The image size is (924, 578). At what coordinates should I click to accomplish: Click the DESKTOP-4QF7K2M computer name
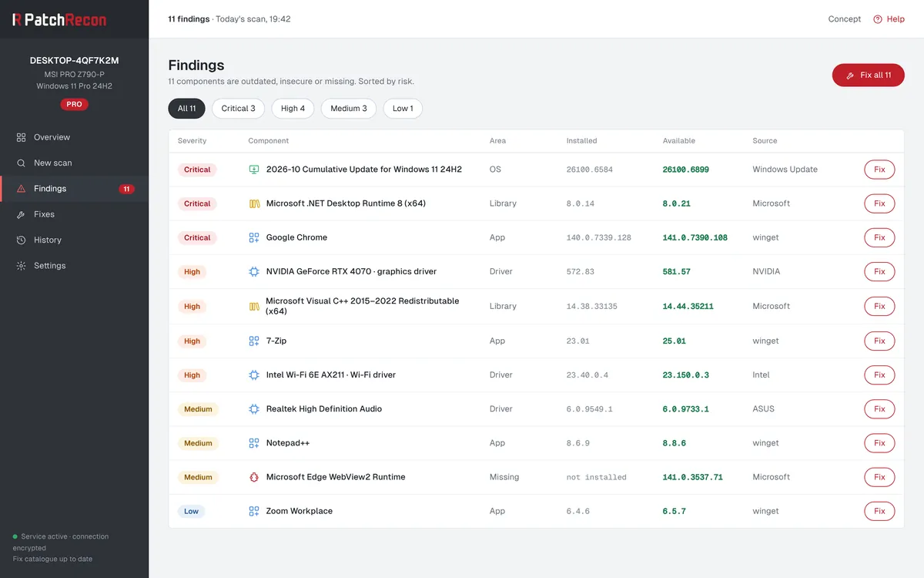[74, 60]
